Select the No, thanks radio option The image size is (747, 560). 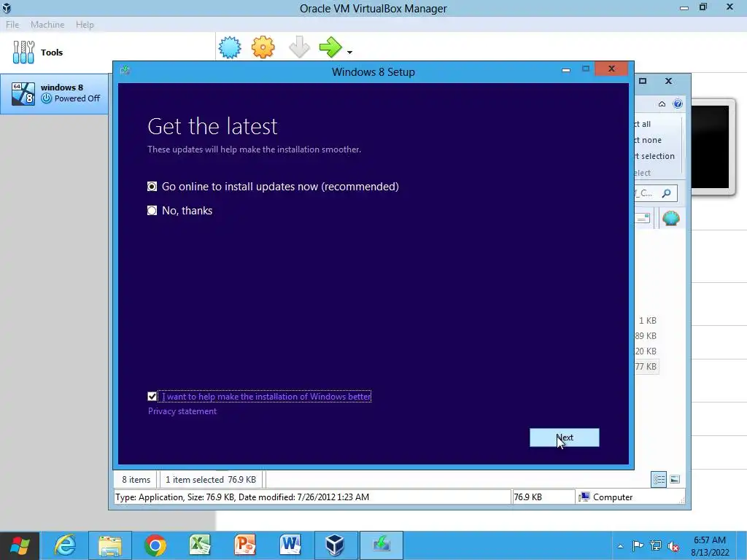(179, 211)
